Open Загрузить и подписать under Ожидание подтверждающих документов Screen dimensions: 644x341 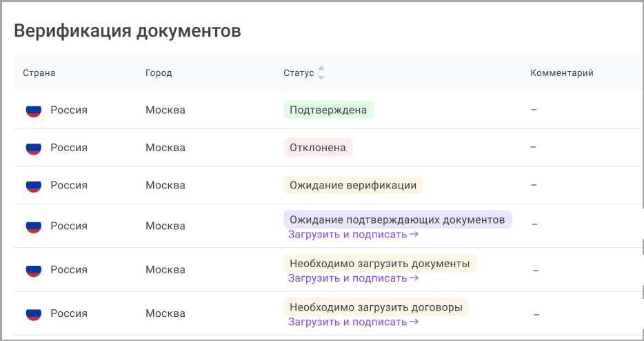pyautogui.click(x=353, y=235)
